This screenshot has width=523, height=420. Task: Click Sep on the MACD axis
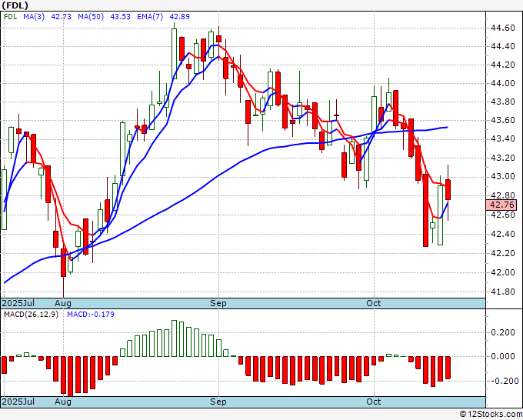point(218,402)
